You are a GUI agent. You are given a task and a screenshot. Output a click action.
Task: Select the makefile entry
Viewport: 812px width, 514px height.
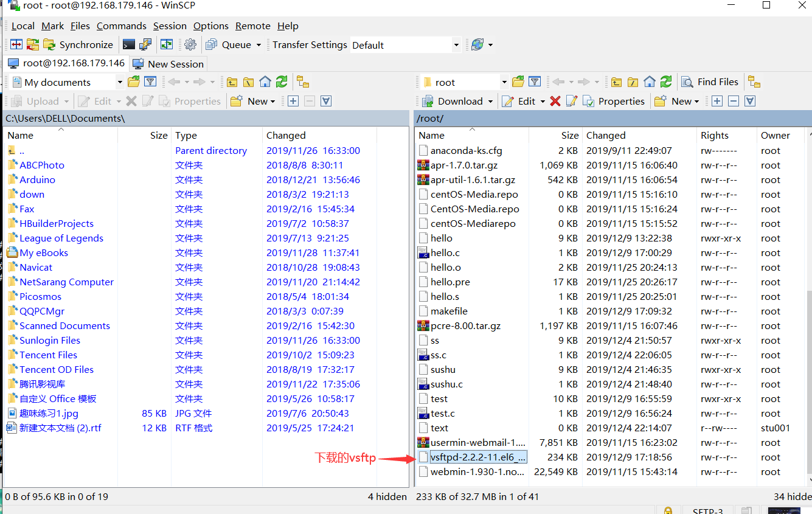449,311
